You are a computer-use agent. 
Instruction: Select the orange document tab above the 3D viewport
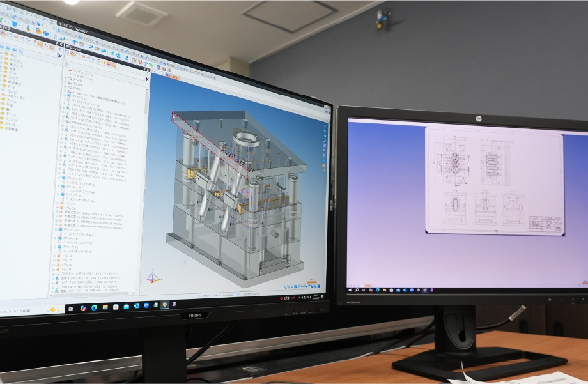click(x=172, y=77)
